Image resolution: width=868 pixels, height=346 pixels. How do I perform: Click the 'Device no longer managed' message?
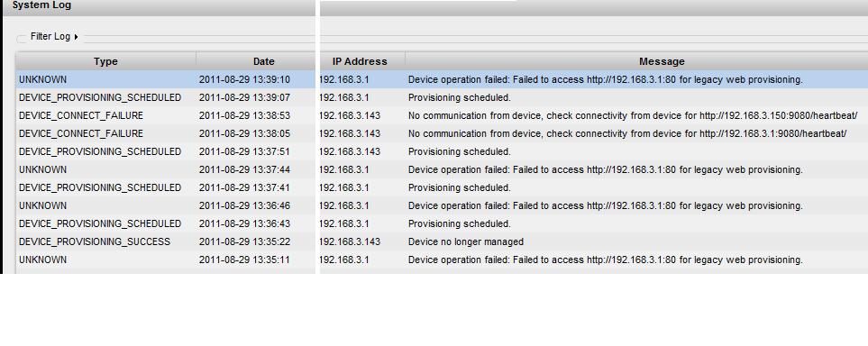(x=466, y=241)
